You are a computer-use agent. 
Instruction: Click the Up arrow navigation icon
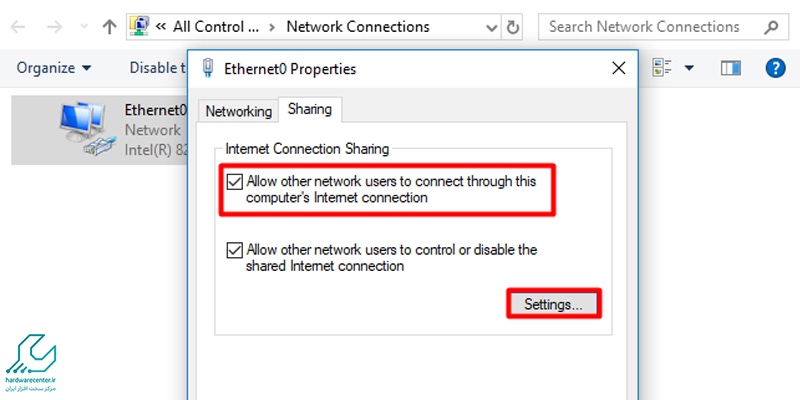[108, 27]
